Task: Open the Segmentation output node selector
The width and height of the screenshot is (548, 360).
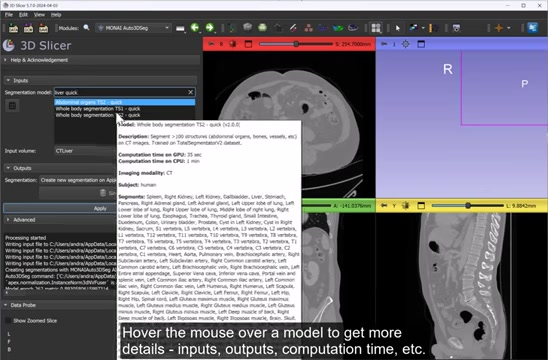Action: [78, 180]
